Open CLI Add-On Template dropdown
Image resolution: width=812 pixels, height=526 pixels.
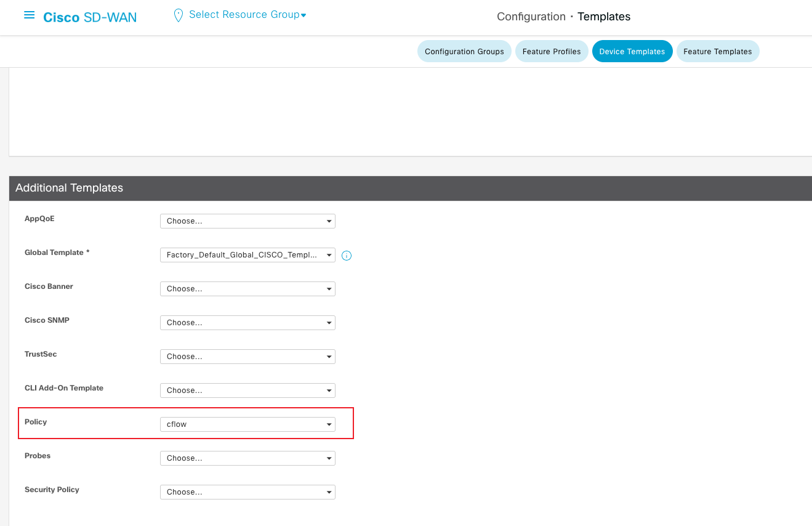click(247, 390)
